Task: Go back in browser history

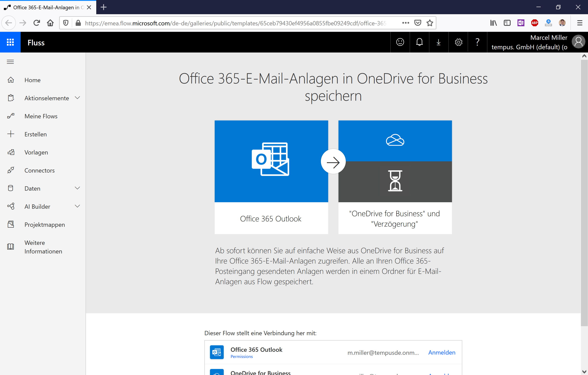Action: coord(9,23)
